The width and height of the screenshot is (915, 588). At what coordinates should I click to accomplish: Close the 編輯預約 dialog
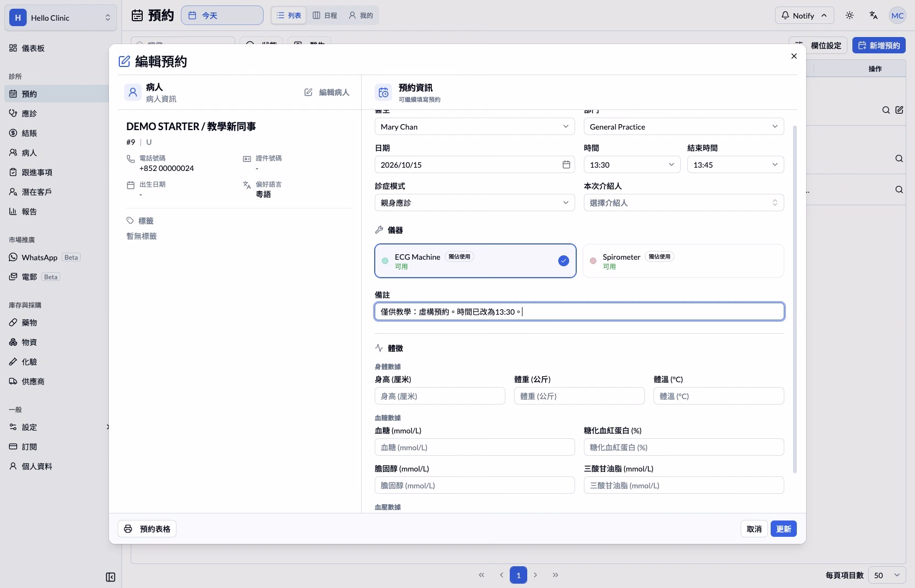coord(794,56)
